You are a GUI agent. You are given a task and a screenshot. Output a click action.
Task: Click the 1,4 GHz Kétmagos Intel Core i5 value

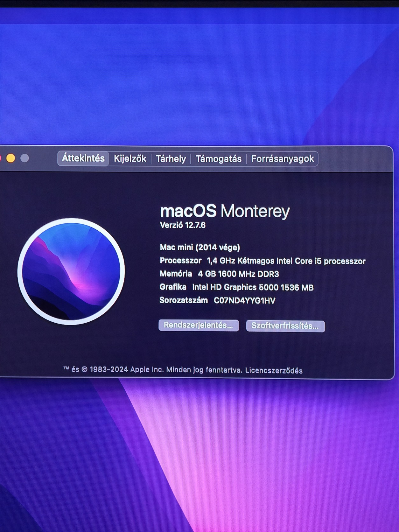click(286, 261)
